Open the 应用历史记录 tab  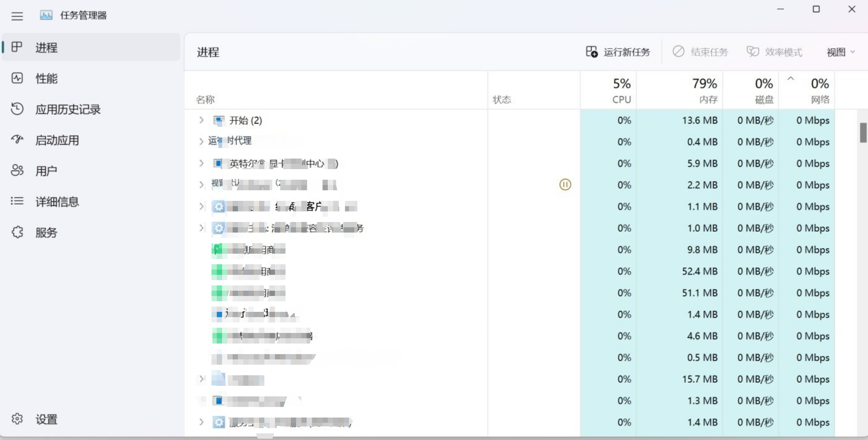91,109
